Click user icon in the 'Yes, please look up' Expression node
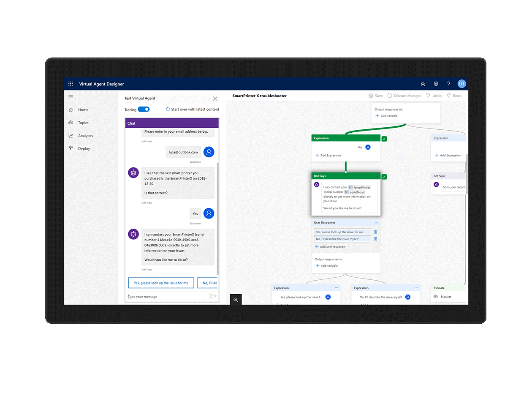532x399 pixels. 328,297
